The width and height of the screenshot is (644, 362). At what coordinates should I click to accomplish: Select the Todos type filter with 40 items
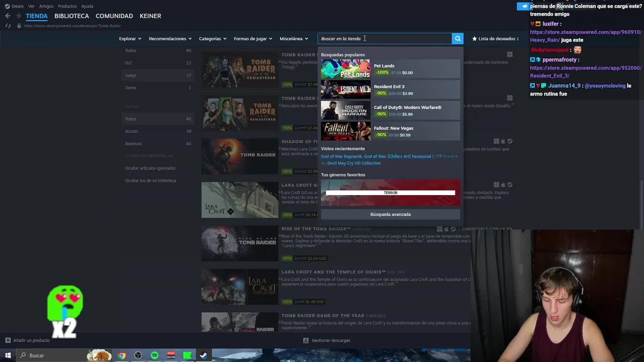[157, 50]
